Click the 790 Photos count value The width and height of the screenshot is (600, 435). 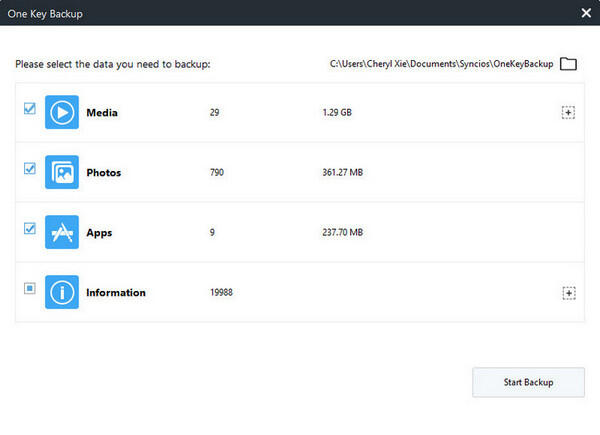click(216, 173)
